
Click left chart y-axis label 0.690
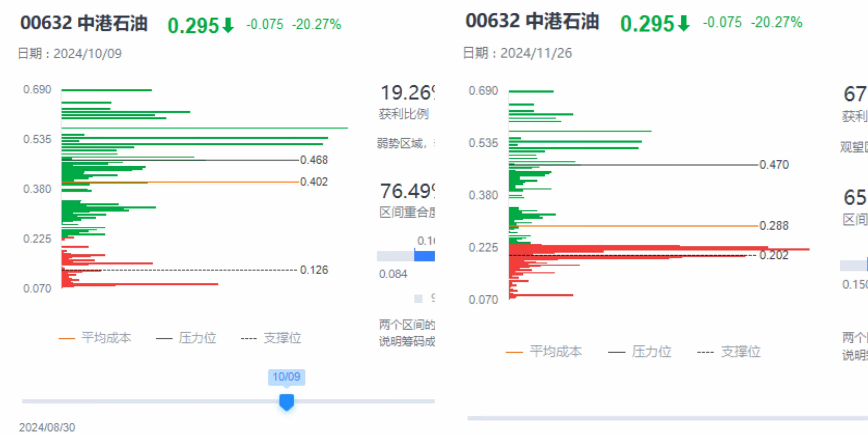coord(37,89)
